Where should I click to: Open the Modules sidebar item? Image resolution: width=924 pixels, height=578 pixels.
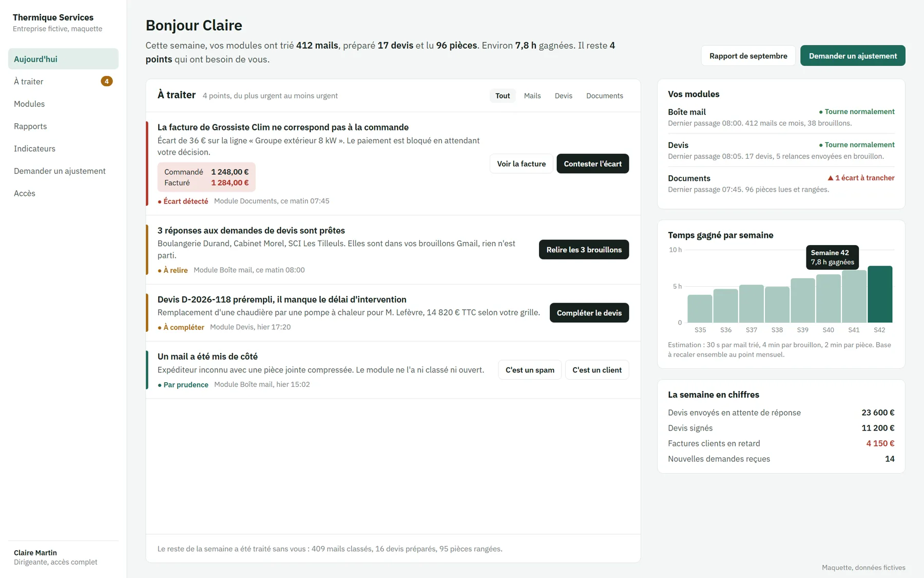(x=63, y=104)
